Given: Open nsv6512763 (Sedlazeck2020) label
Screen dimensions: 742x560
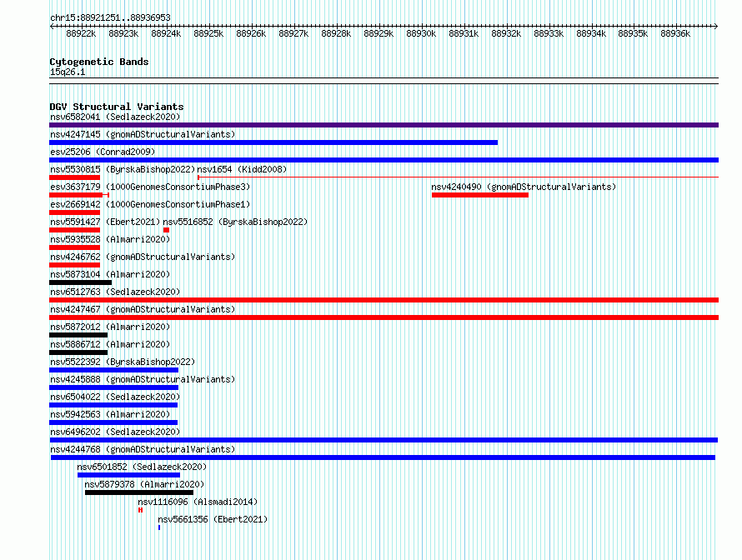Looking at the screenshot, I should [x=115, y=292].
